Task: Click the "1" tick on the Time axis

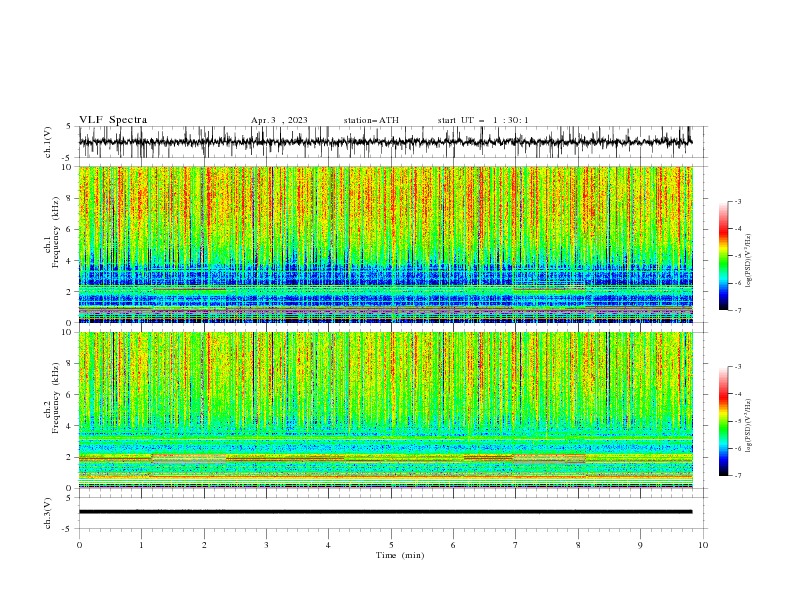Action: coord(141,545)
